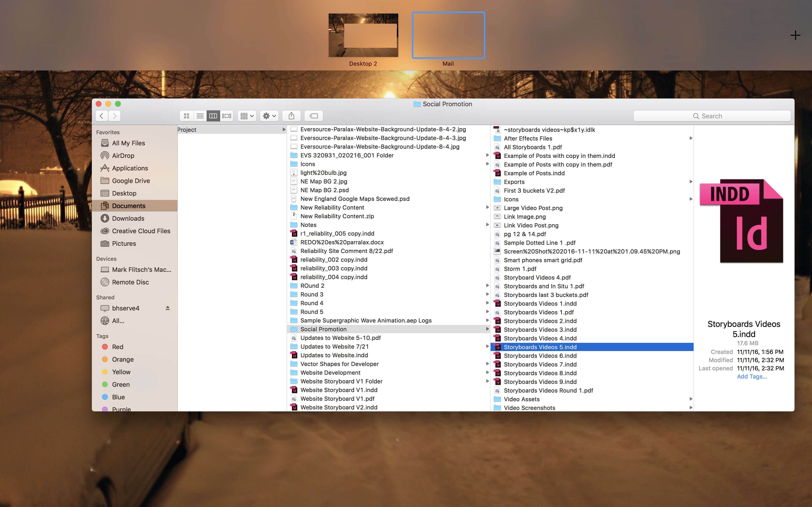Switch to the Desktop 2 space

363,35
